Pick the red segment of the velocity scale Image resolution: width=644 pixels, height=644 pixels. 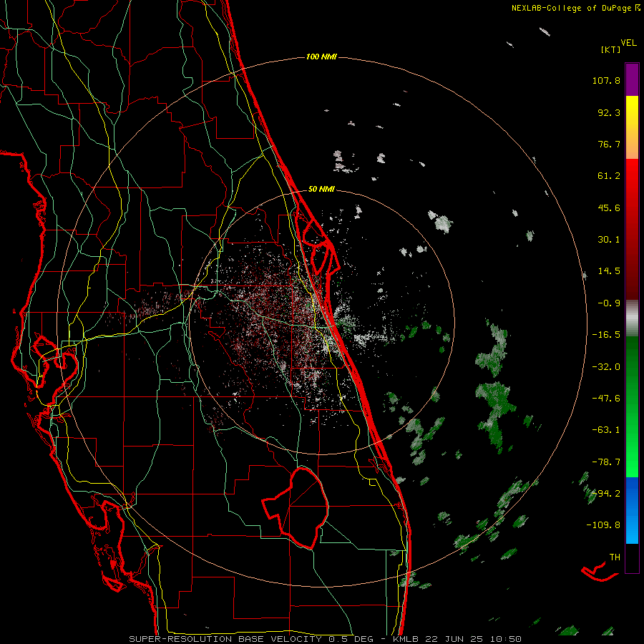632,229
